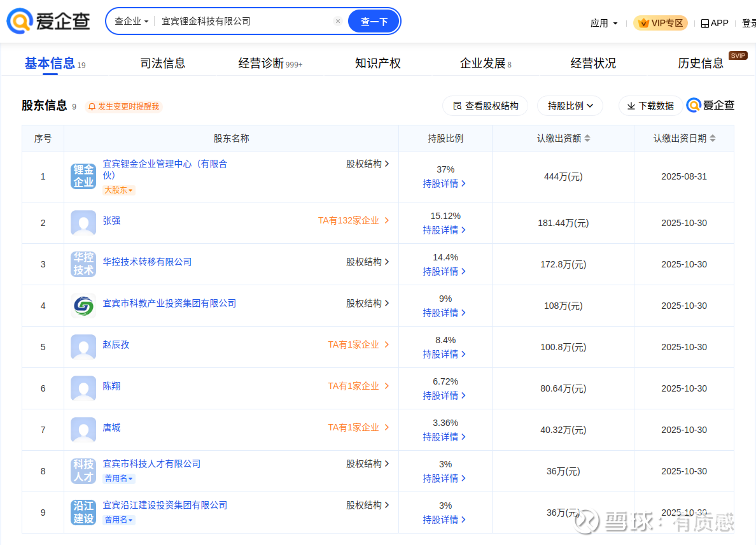
Task: Click the 宜宾市科教产业投资集团 green logo
Action: coord(83,306)
